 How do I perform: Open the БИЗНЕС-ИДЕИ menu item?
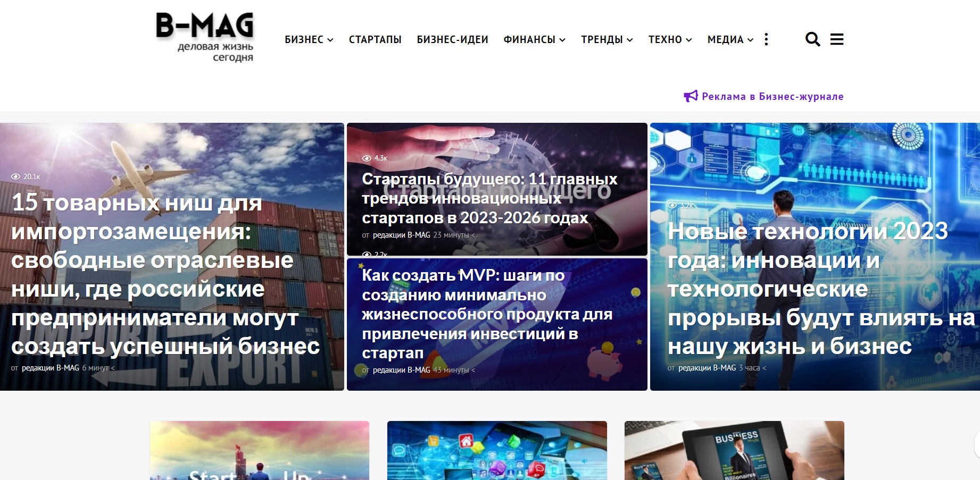tap(453, 40)
